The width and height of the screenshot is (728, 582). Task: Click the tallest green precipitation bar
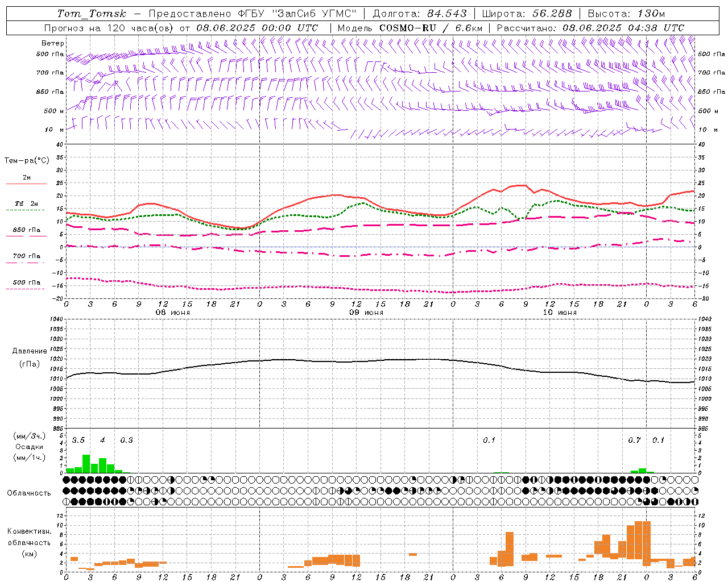pos(86,464)
